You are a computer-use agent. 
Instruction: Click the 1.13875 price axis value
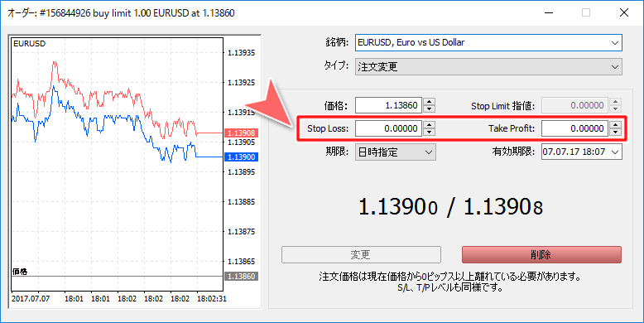(x=242, y=231)
